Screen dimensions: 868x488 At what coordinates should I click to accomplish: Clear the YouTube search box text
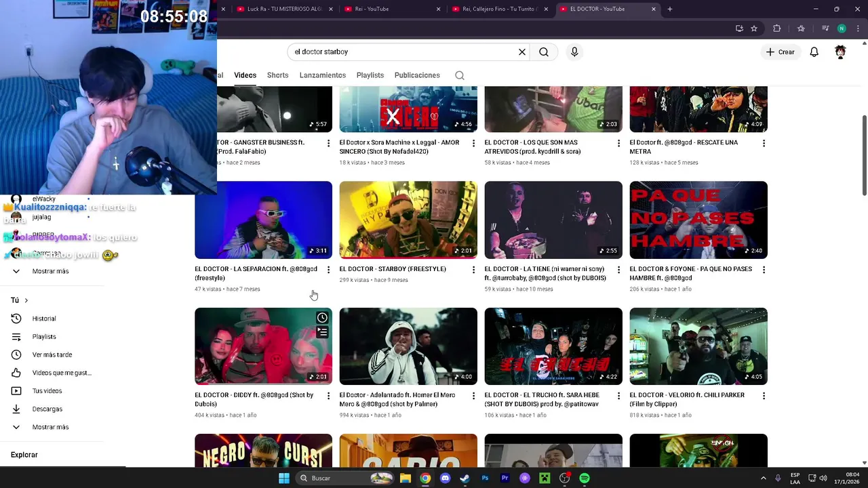pyautogui.click(x=522, y=52)
